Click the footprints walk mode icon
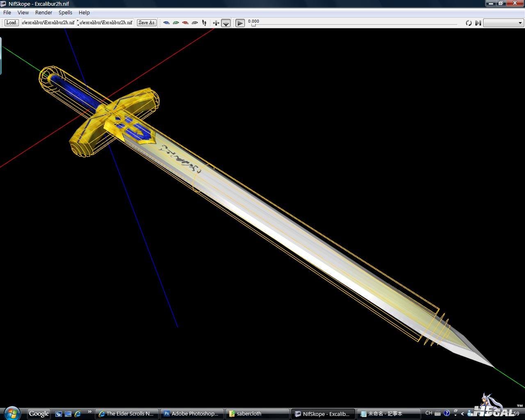 (x=204, y=23)
